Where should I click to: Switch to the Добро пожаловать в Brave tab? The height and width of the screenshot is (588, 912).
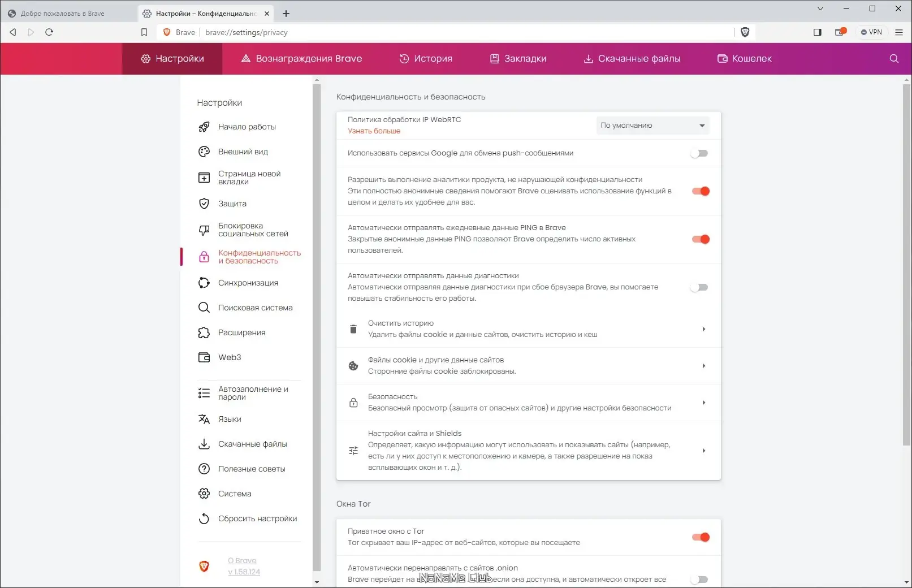tap(68, 14)
